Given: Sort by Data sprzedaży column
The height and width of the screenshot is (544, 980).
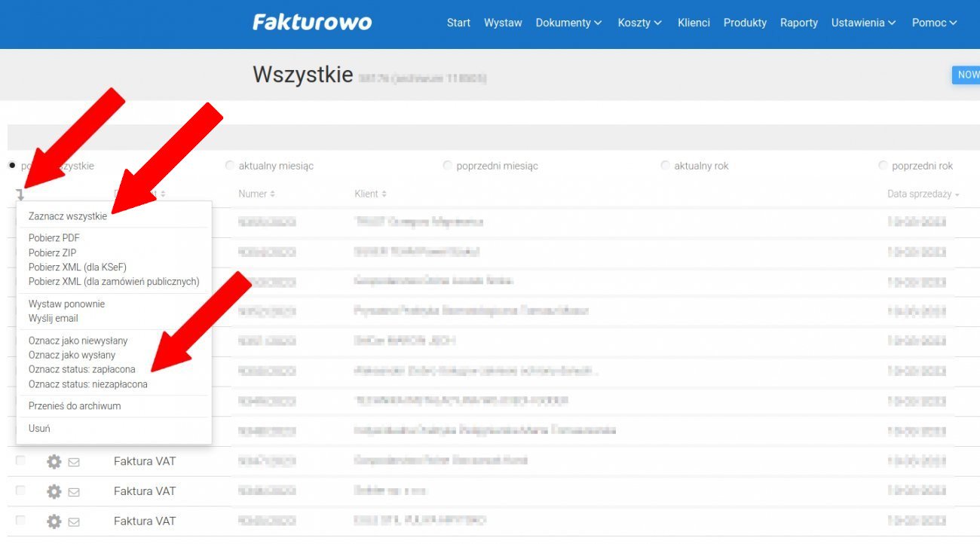Looking at the screenshot, I should click(x=923, y=194).
